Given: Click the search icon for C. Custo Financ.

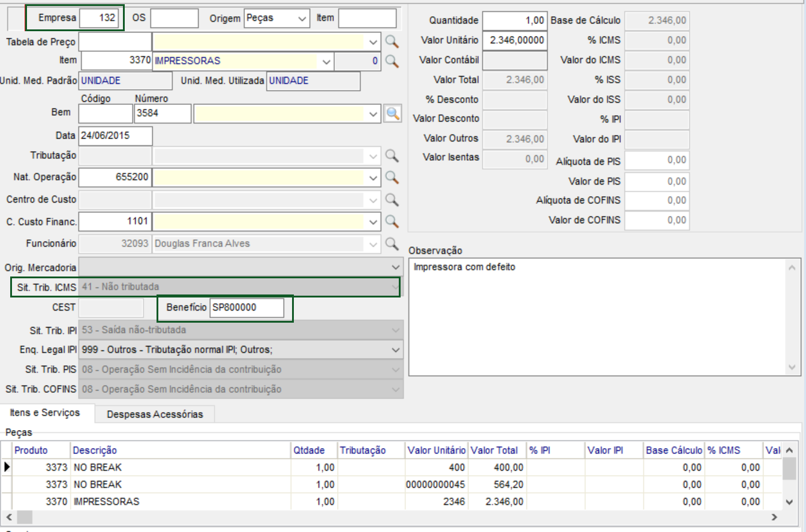Looking at the screenshot, I should click(x=392, y=221).
